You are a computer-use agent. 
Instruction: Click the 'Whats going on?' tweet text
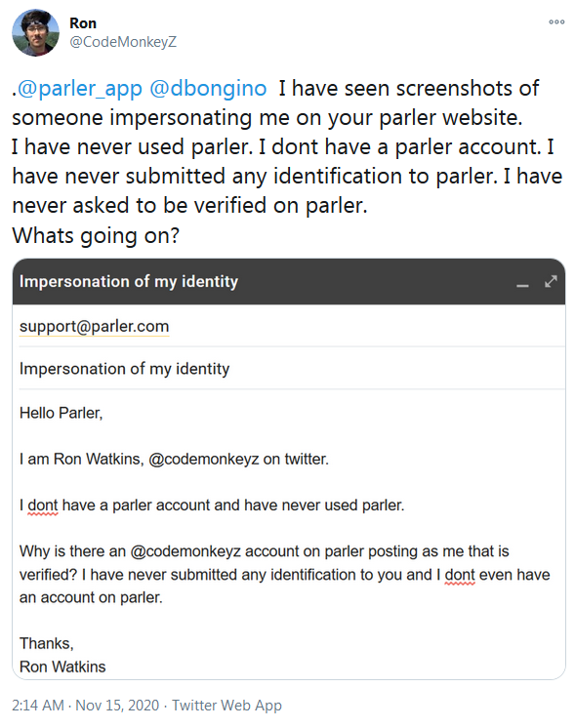pyautogui.click(x=96, y=235)
